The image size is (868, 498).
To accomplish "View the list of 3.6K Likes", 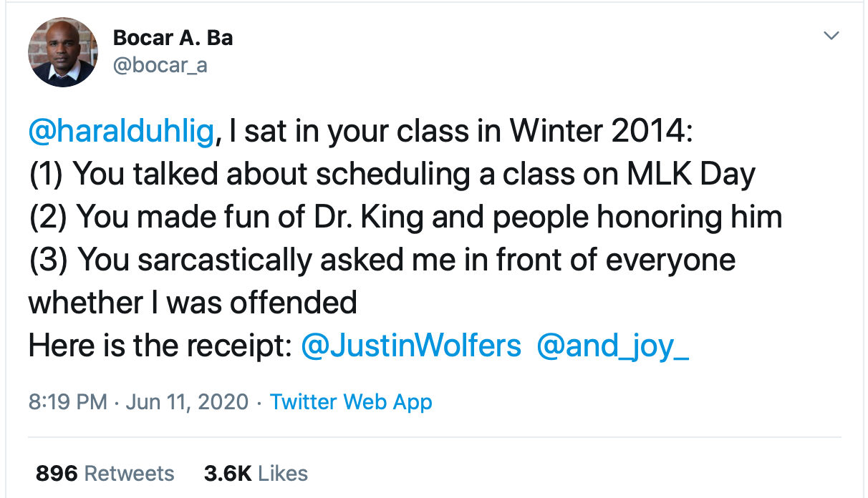I will click(x=256, y=473).
